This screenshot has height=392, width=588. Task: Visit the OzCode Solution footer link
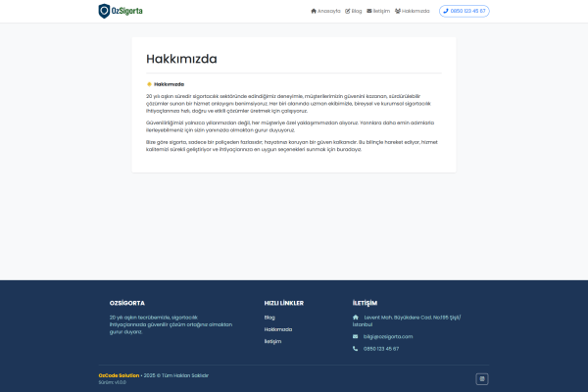118,375
